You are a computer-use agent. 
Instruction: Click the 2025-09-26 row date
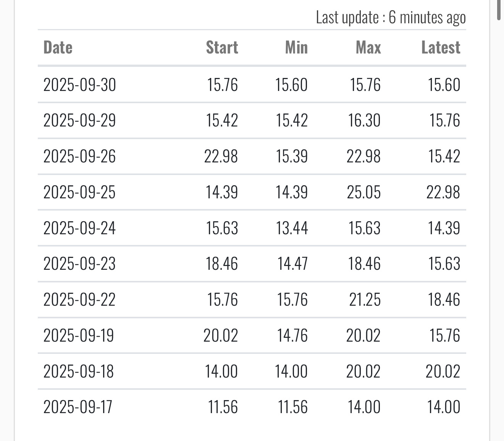[79, 157]
